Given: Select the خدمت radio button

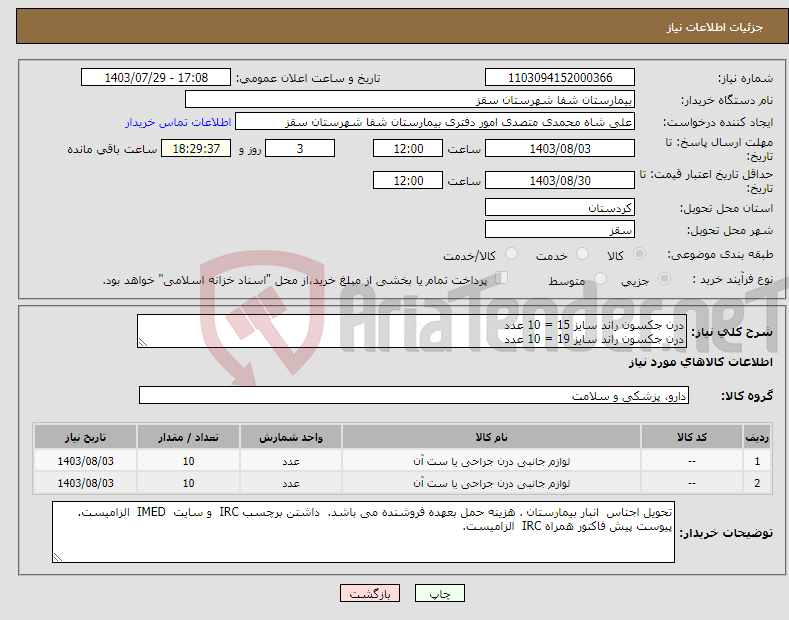Looking at the screenshot, I should [582, 254].
